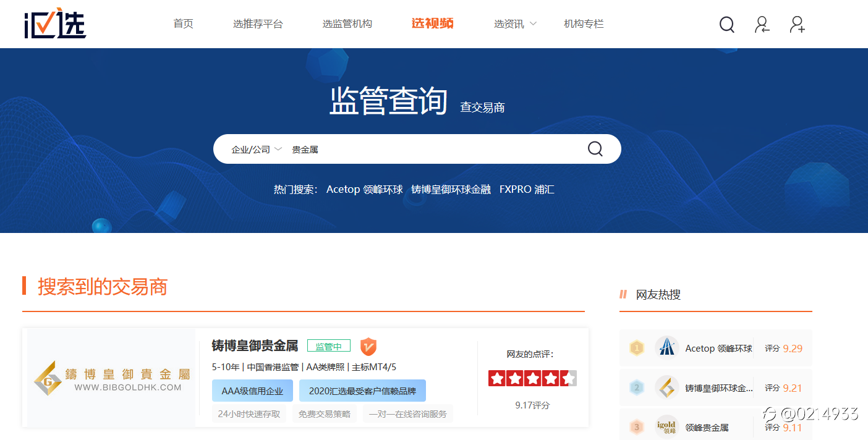Open 铸博皇御环球金… in 网友热搜 list

point(719,387)
